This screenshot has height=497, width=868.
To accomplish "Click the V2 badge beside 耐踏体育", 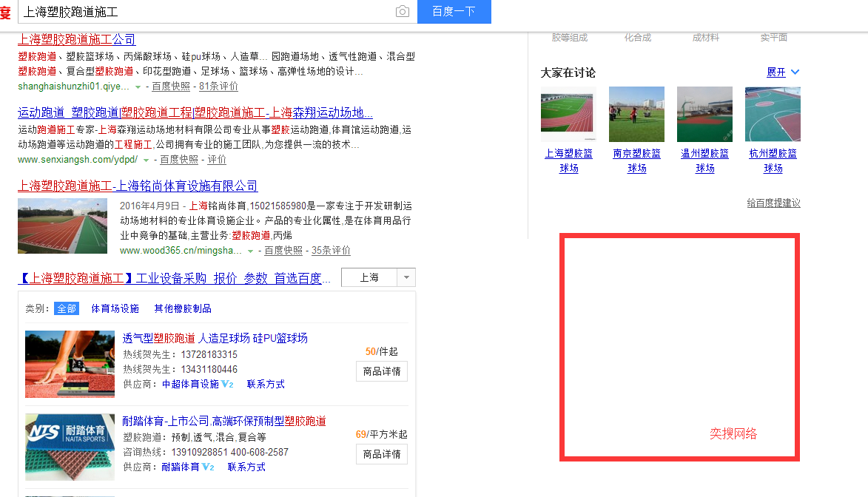I will 208,467.
